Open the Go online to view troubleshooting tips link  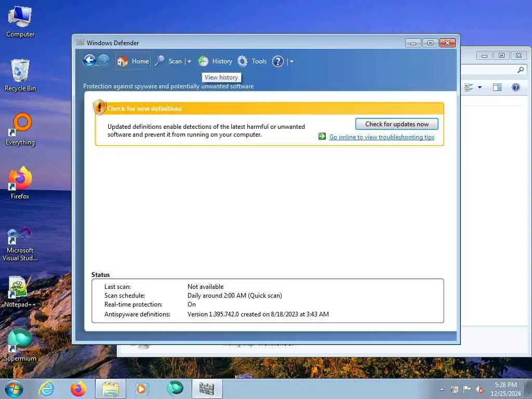click(x=382, y=137)
